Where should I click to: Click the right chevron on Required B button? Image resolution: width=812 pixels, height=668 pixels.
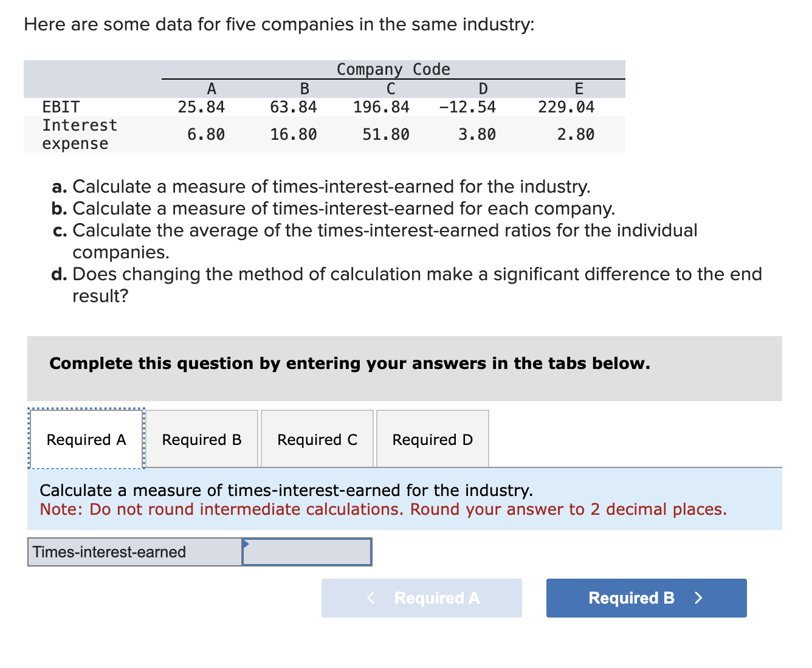[698, 598]
